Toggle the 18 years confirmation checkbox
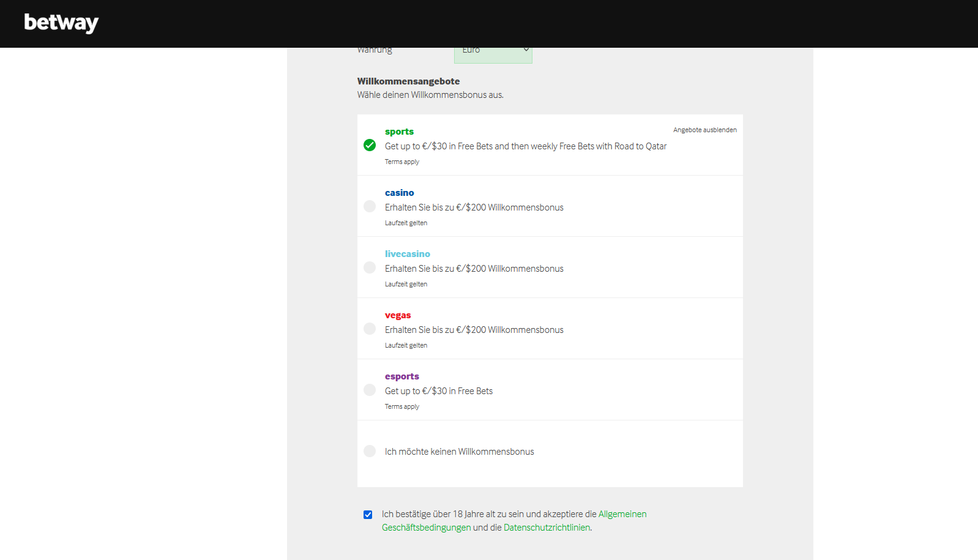The height and width of the screenshot is (560, 978). [x=368, y=515]
